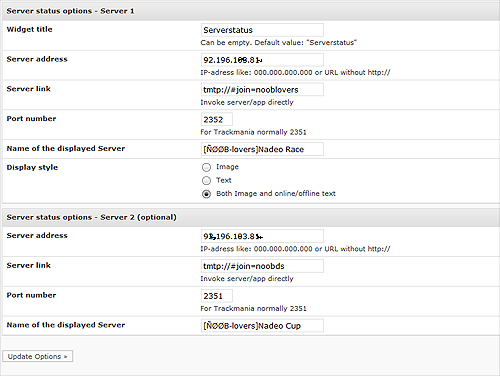Click Server 1 'Invoke server/app directly' hint
Viewport: 500px width, 376px height.
pyautogui.click(x=247, y=102)
